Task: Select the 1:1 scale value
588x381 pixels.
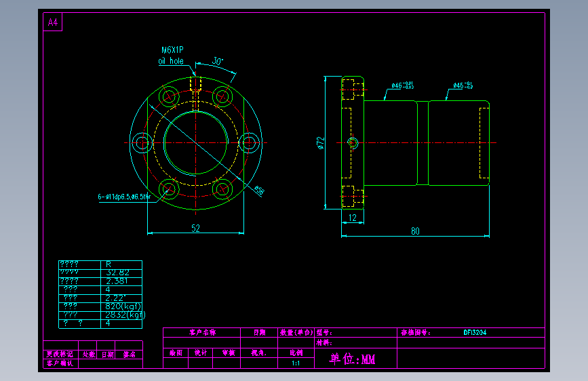Action: click(296, 363)
